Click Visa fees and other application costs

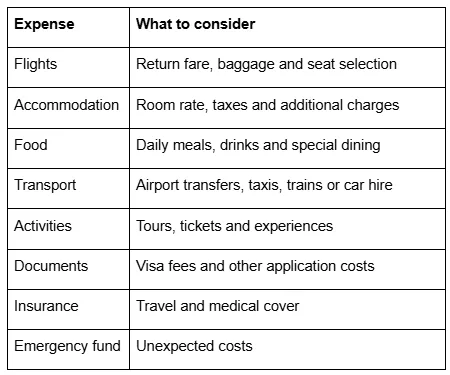click(255, 266)
